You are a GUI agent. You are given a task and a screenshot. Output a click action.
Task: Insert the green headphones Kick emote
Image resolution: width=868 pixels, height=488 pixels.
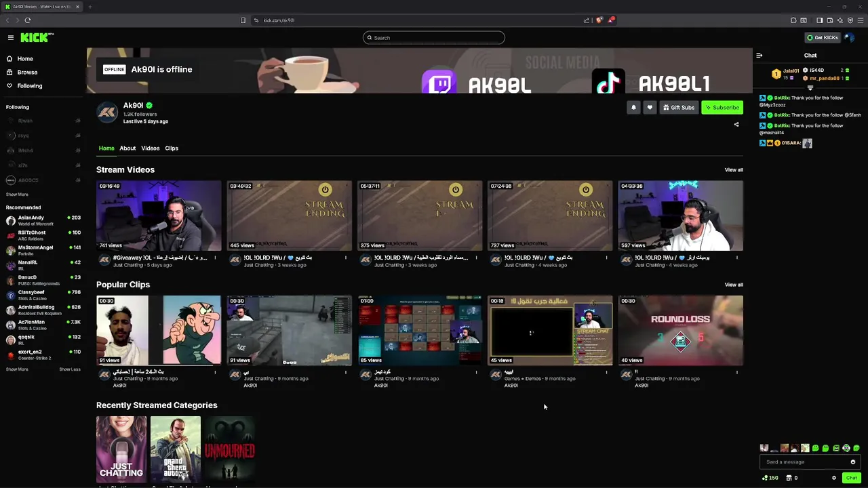[846, 448]
